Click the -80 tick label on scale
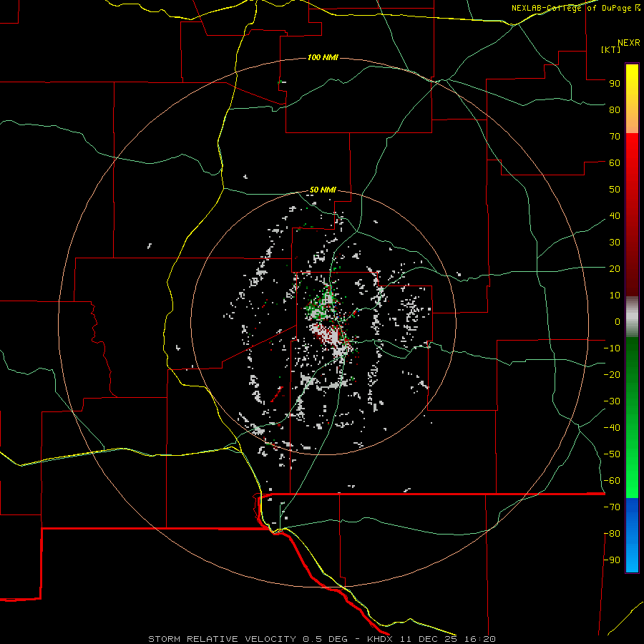The image size is (644, 644). (x=612, y=534)
